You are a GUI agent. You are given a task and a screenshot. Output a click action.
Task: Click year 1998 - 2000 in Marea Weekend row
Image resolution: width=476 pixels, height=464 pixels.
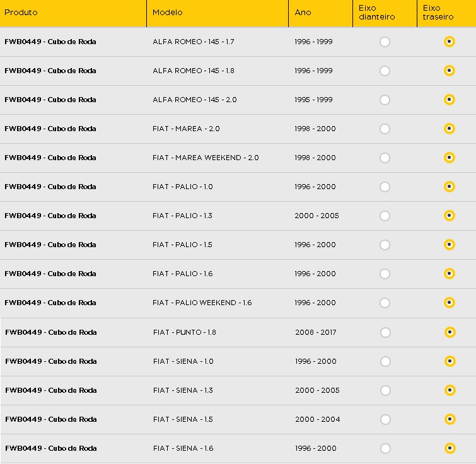(x=315, y=158)
